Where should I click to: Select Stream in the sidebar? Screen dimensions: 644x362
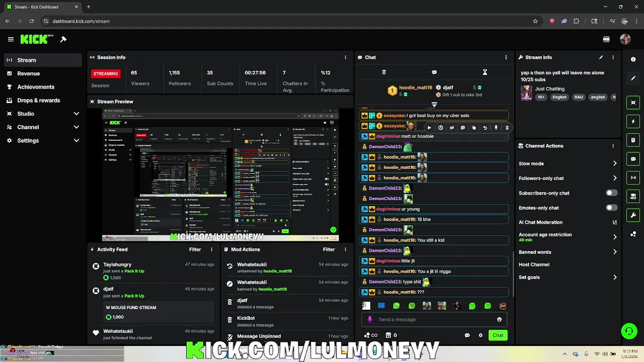click(43, 60)
